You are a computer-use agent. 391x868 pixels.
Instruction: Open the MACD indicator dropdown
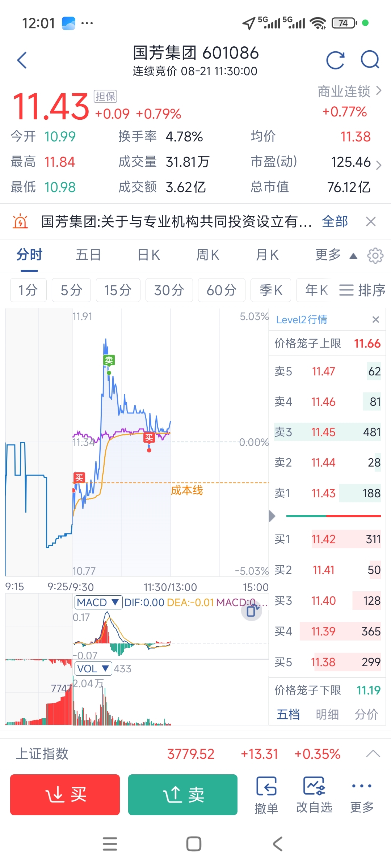pyautogui.click(x=98, y=602)
